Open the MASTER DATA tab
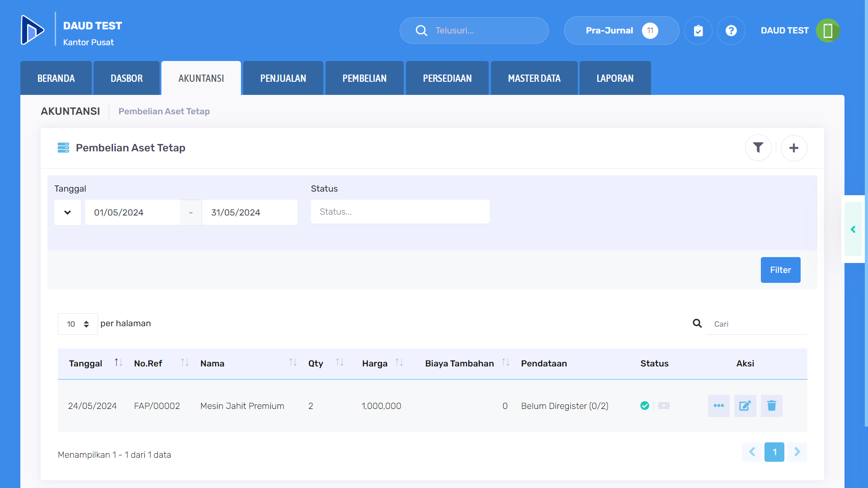This screenshot has width=868, height=488. [x=534, y=78]
